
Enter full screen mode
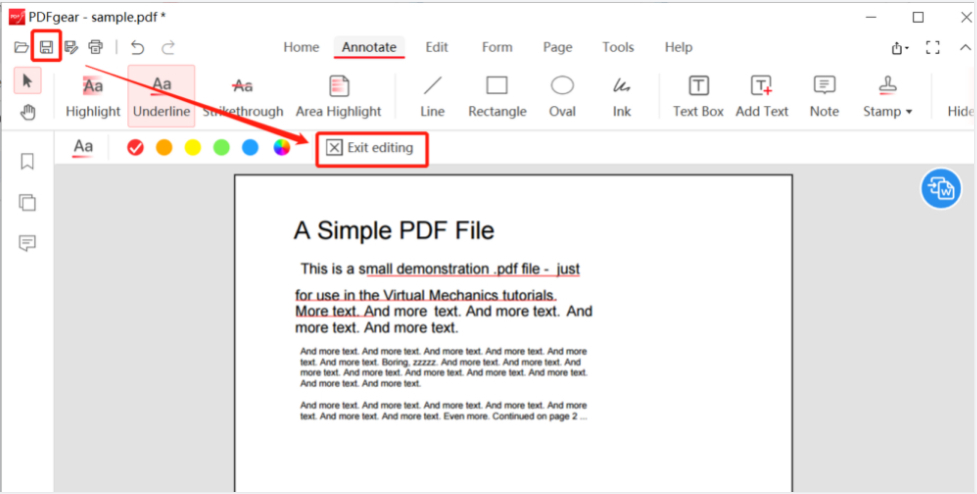pos(932,47)
